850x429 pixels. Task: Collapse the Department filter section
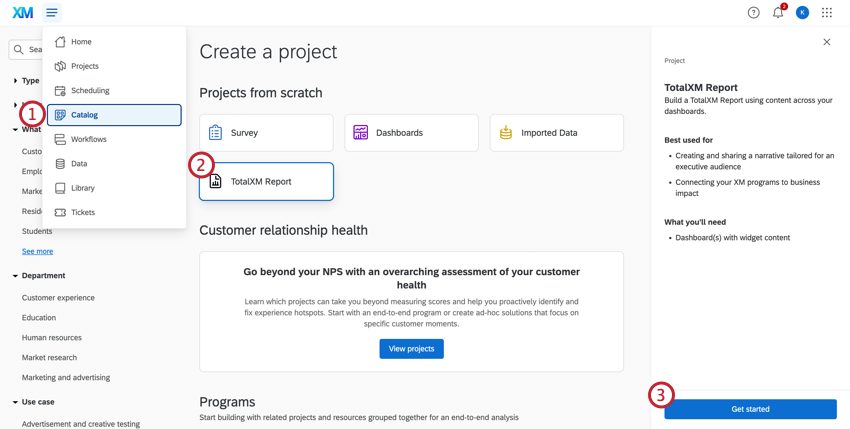click(x=15, y=276)
